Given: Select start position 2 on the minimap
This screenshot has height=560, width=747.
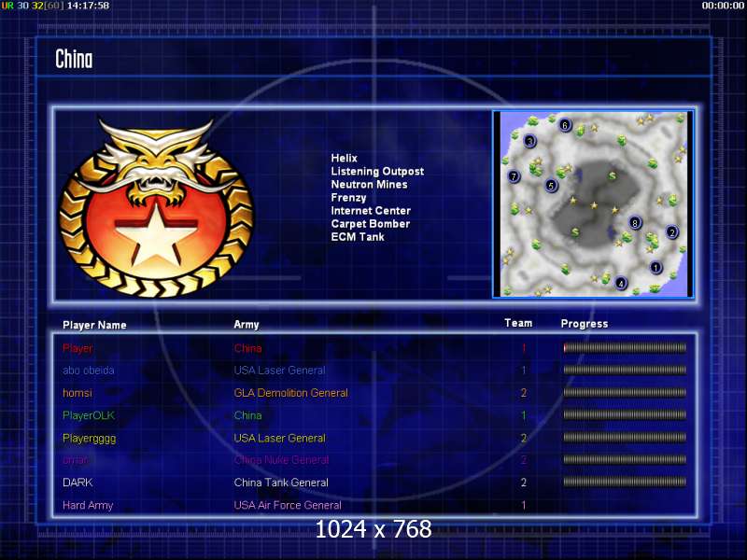Looking at the screenshot, I should click(671, 232).
